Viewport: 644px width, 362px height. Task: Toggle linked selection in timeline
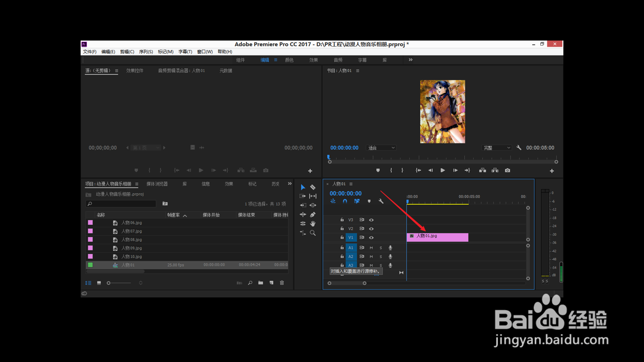coord(357,201)
